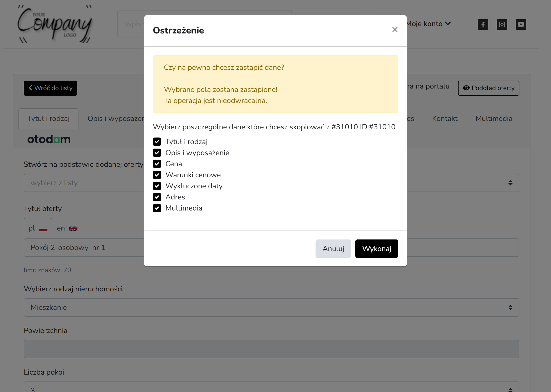Viewport: 551px width, 392px height.
Task: Open the Instagram social icon
Action: point(502,24)
